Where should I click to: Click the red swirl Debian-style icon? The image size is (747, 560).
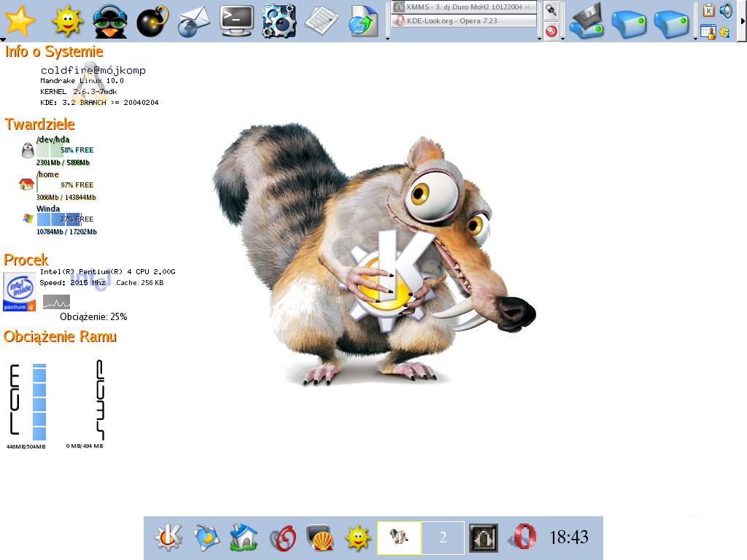282,538
